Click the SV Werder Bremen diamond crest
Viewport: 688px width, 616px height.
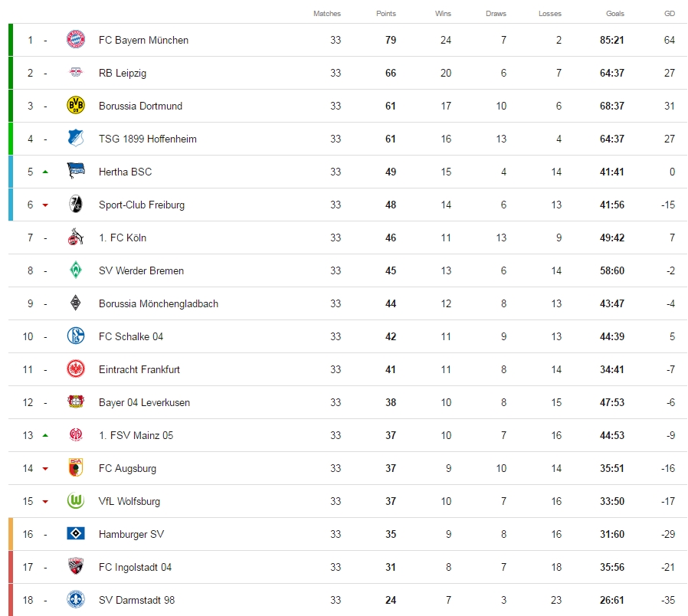[76, 270]
